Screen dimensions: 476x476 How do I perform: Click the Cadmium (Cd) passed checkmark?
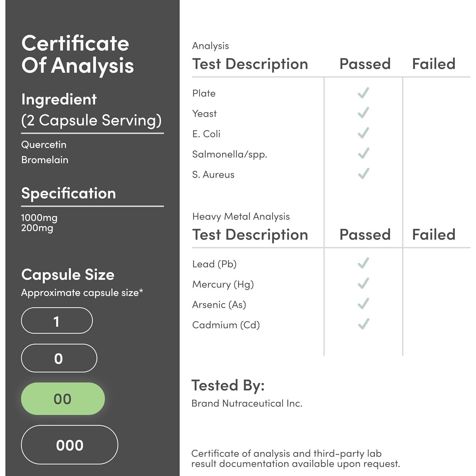click(x=363, y=324)
